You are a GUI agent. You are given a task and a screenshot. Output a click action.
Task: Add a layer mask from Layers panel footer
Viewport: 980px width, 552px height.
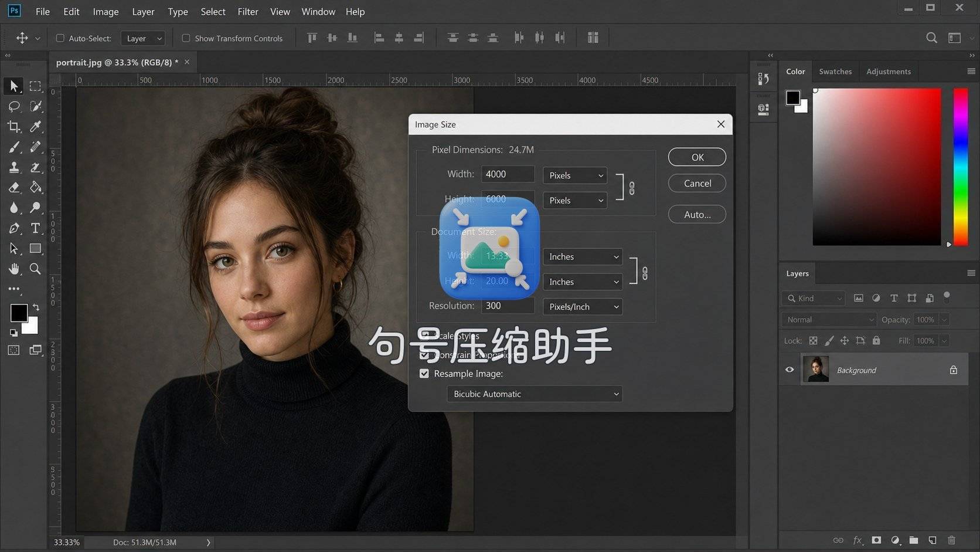pos(876,540)
